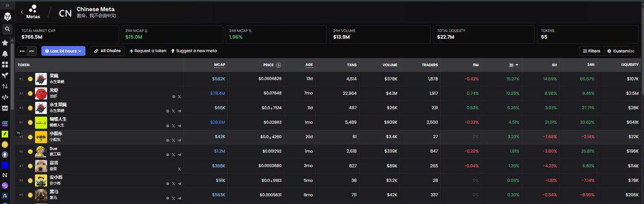
Task: Open the website globe for 小股东 token
Action: coord(167,140)
